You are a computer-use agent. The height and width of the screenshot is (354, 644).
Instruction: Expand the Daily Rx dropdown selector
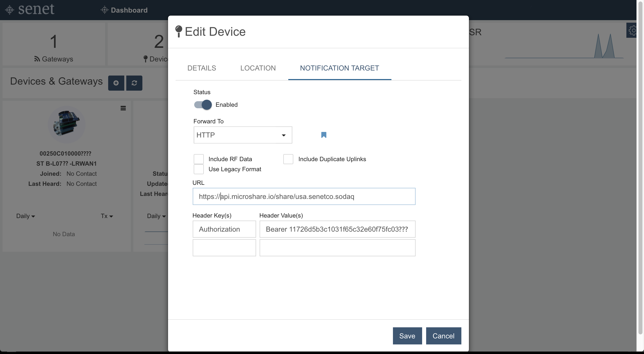(25, 215)
